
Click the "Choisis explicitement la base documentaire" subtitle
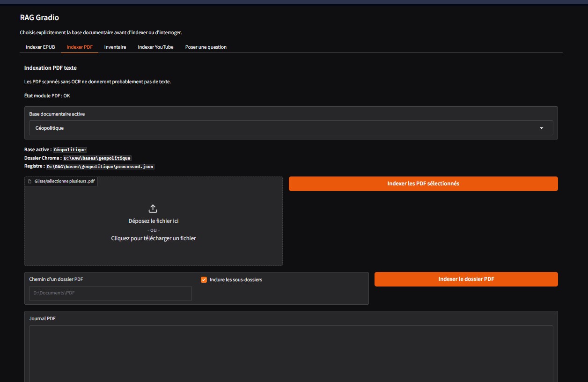tap(101, 32)
